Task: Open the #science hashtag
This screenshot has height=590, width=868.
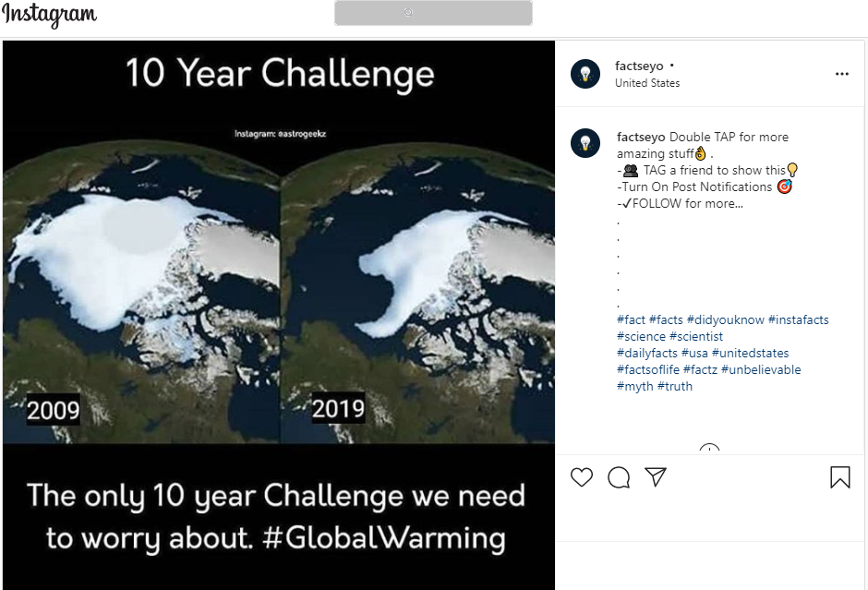Action: pos(641,336)
